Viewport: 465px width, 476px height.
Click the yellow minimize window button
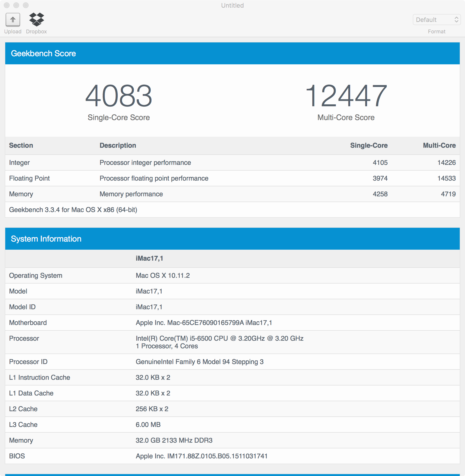pyautogui.click(x=16, y=5)
